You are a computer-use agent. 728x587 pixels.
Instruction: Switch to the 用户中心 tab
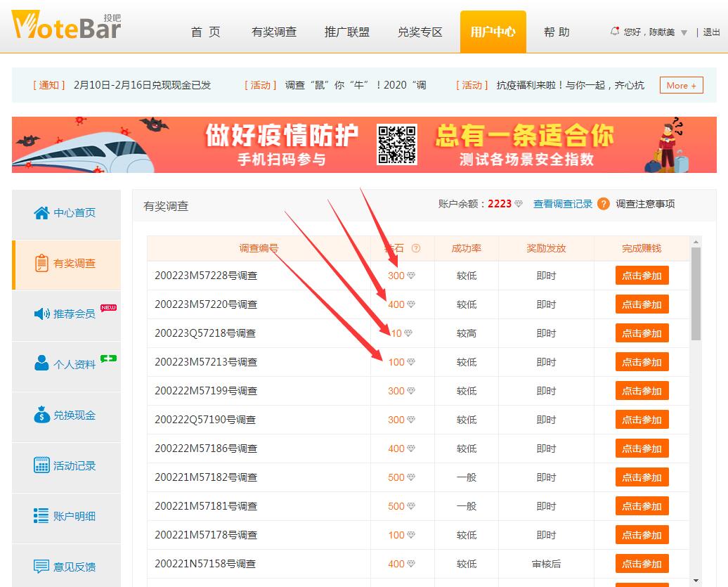pyautogui.click(x=493, y=32)
